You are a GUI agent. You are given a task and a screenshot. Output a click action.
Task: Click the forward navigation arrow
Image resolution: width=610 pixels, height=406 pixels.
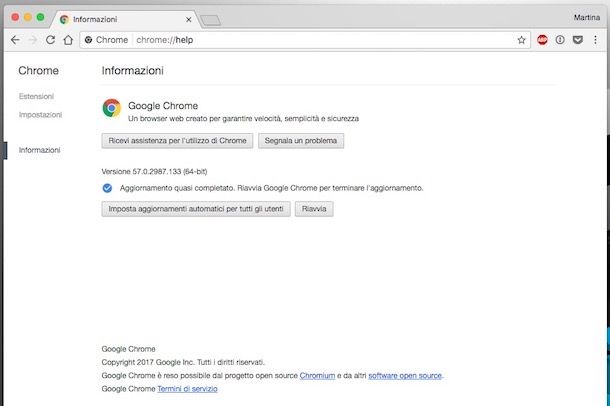(33, 40)
